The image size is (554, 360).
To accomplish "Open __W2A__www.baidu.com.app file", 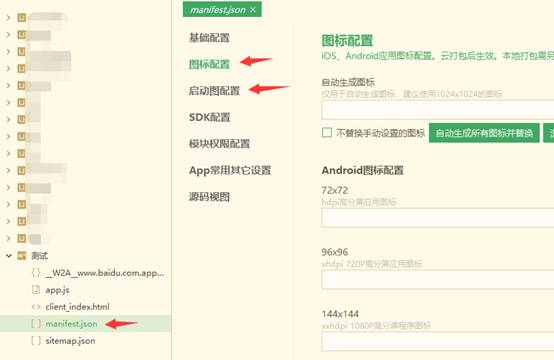I will [105, 273].
